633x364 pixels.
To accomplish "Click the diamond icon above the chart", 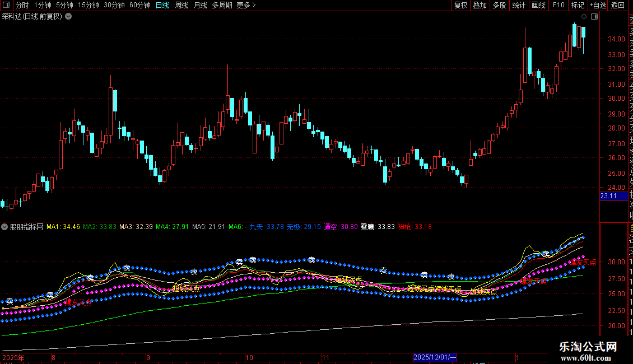I will 584,17.
